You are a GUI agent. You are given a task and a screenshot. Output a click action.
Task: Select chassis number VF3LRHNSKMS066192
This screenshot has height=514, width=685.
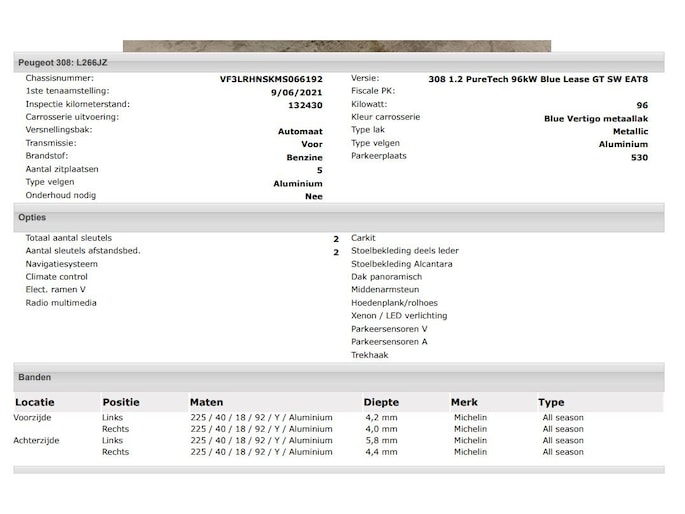271,79
